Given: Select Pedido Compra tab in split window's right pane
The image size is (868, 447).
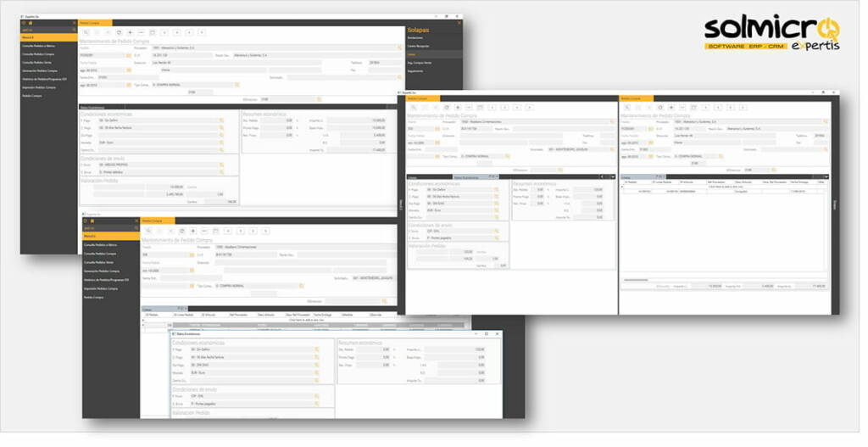Looking at the screenshot, I should coord(636,98).
